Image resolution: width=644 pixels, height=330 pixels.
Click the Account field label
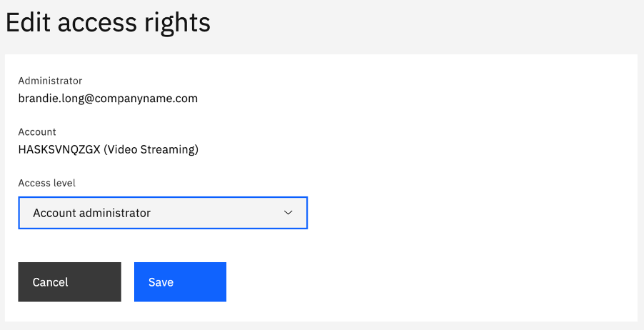37,131
